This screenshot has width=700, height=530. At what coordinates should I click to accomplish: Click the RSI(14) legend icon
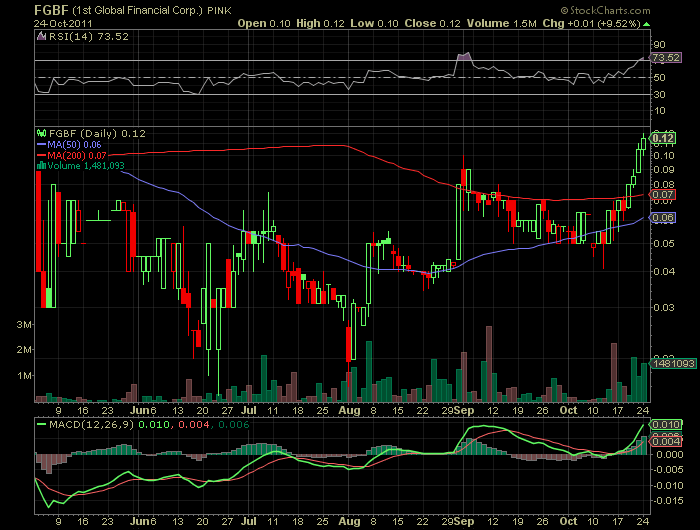[x=42, y=37]
